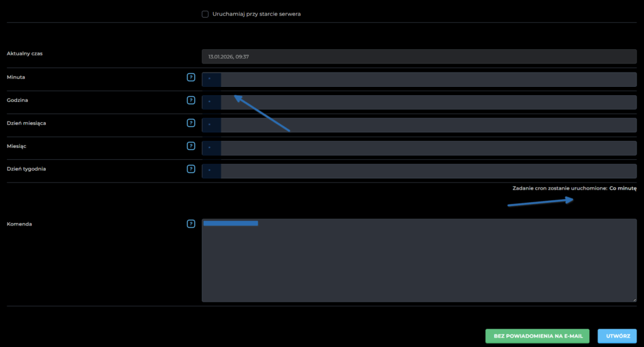Open help for the Godzina field
Screen dimensions: 644x347
pos(191,100)
